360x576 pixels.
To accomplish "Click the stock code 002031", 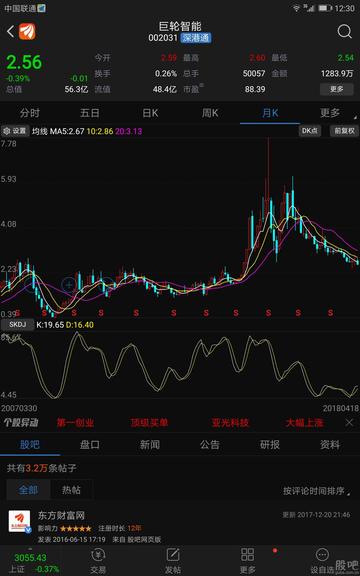I will click(x=163, y=38).
